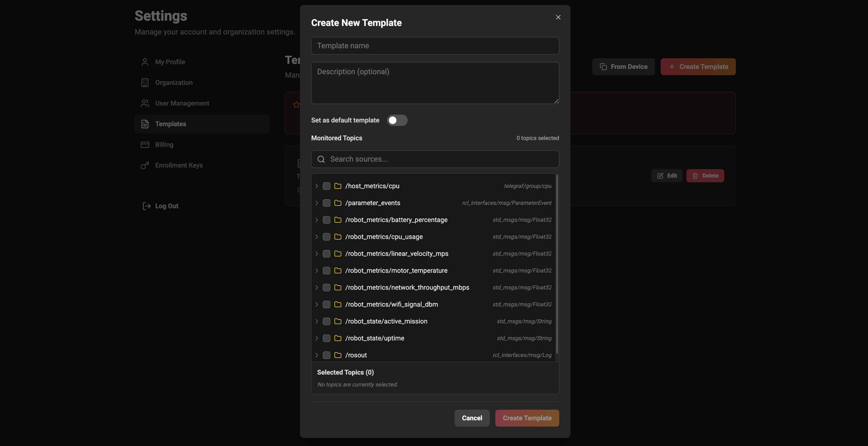Click the Create Template button

(527, 418)
